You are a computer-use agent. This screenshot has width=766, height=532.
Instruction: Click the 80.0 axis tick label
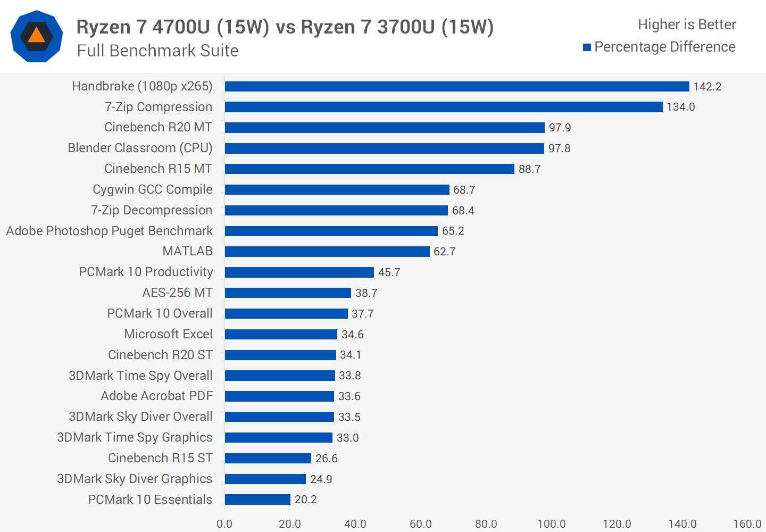pos(486,524)
